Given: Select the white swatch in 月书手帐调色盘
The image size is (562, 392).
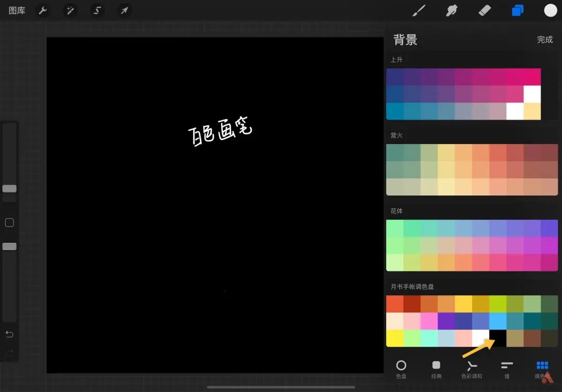Looking at the screenshot, I should (x=481, y=338).
